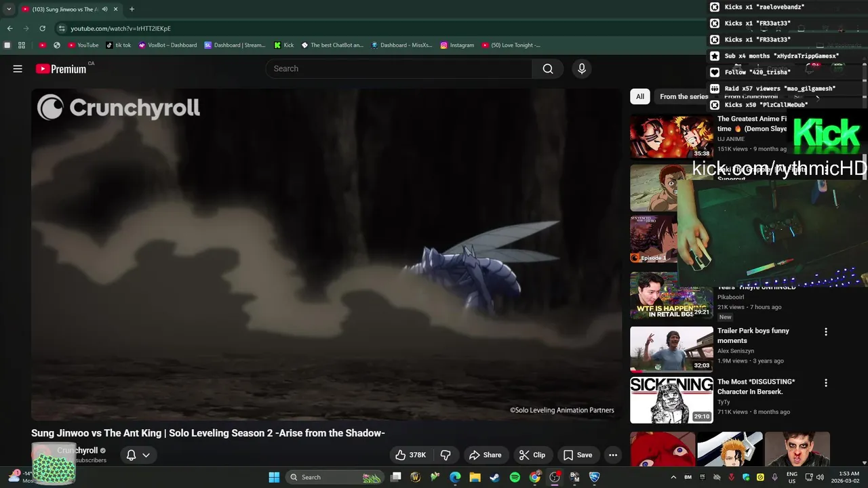Open volume control in system tray
This screenshot has height=488, width=868.
820,477
